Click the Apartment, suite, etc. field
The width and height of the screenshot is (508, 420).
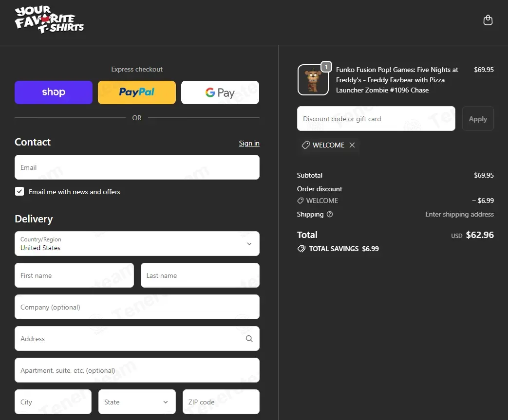pyautogui.click(x=137, y=370)
